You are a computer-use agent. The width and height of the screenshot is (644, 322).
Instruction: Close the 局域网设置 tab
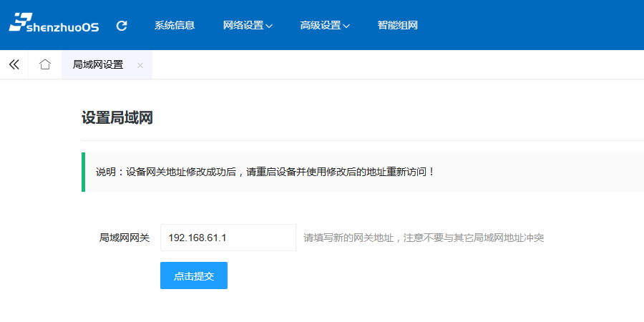pyautogui.click(x=140, y=65)
